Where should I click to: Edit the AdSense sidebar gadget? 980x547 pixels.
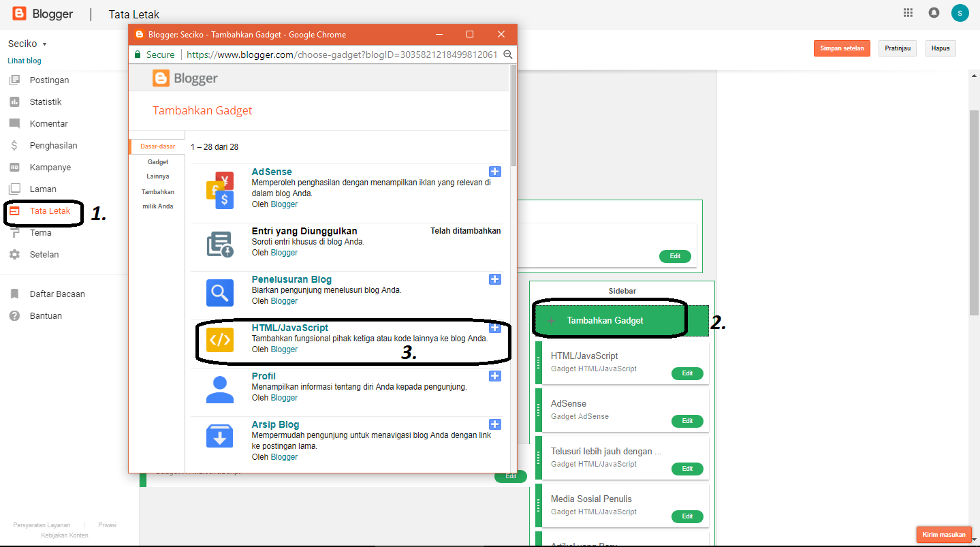click(687, 421)
